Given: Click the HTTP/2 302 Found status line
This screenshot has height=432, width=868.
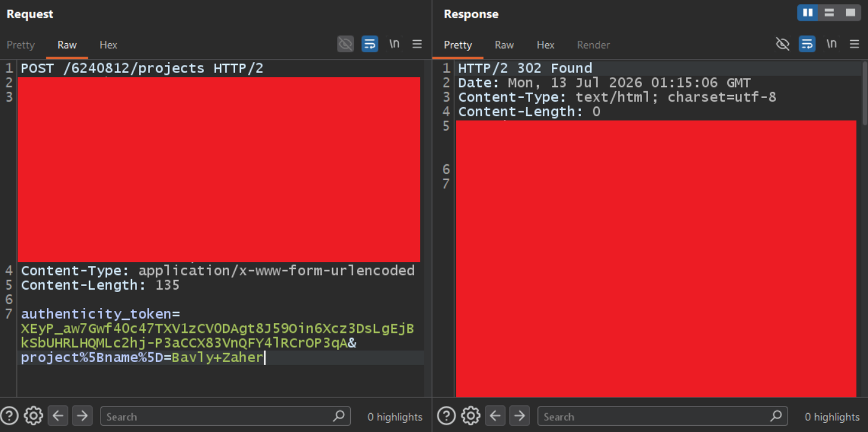Looking at the screenshot, I should pyautogui.click(x=525, y=68).
